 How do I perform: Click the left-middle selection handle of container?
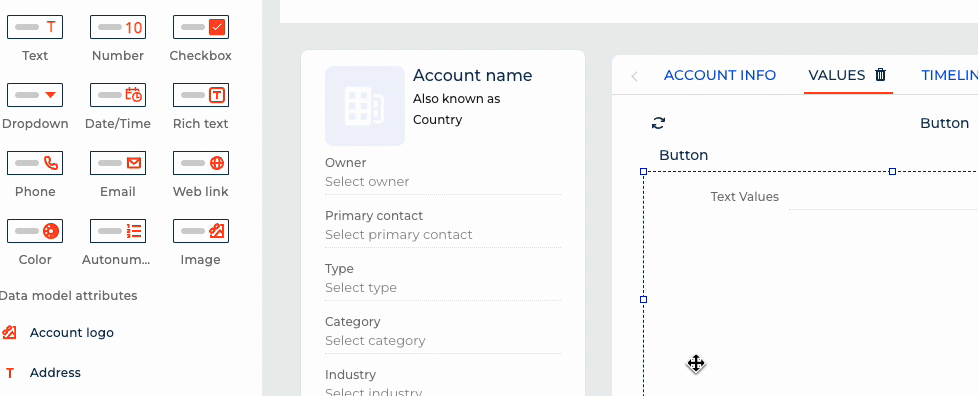click(x=644, y=299)
